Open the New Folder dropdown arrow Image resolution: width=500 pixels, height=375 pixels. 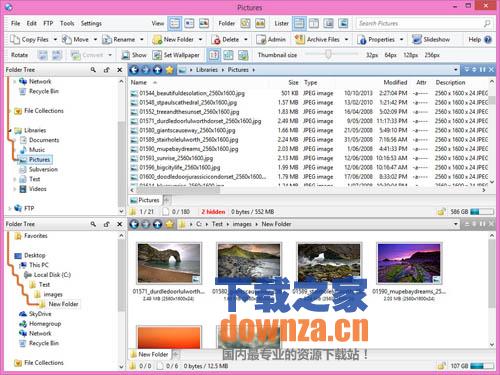point(200,40)
